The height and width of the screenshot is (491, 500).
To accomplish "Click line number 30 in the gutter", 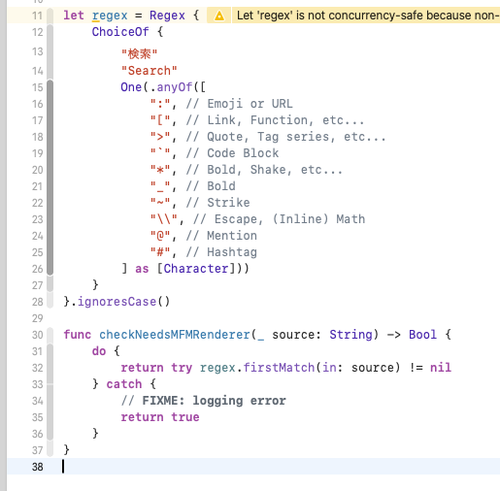I will [x=38, y=335].
